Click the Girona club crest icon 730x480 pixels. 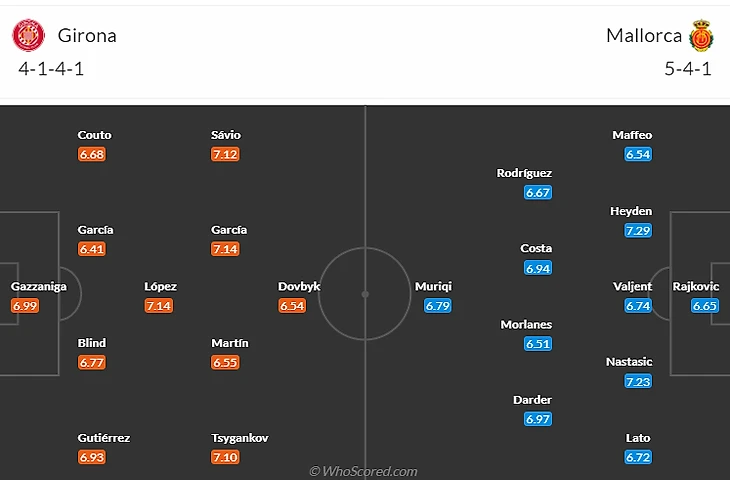(x=28, y=35)
